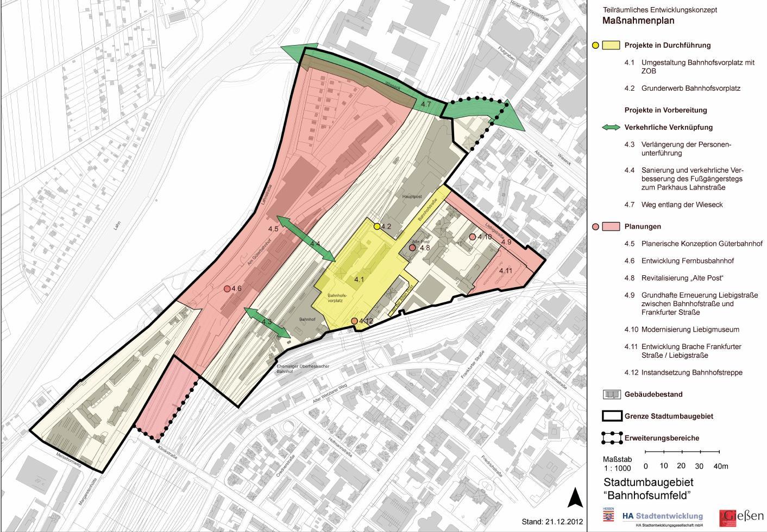Select the red 4.8 marker near Alte Post
This screenshot has width=767, height=532.
pyautogui.click(x=412, y=248)
